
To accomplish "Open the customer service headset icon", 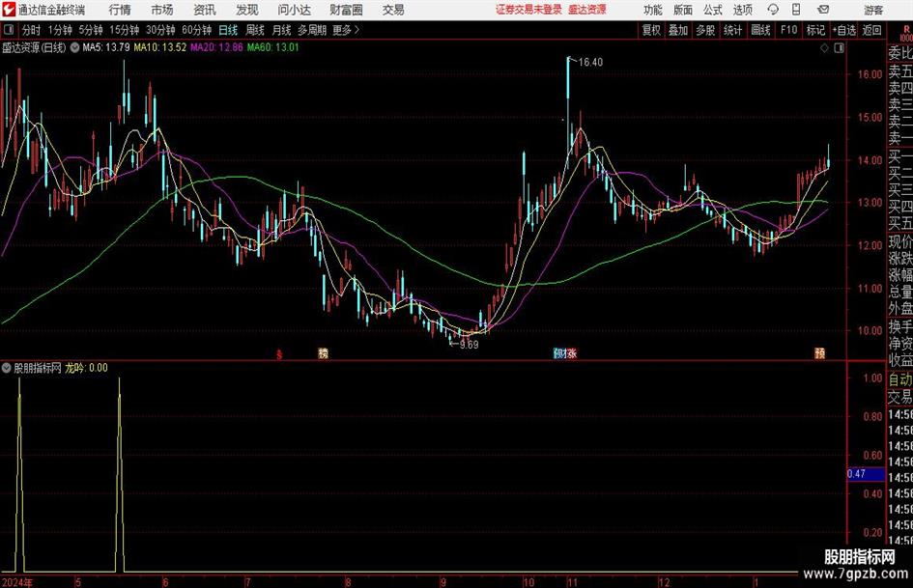I will point(773,10).
